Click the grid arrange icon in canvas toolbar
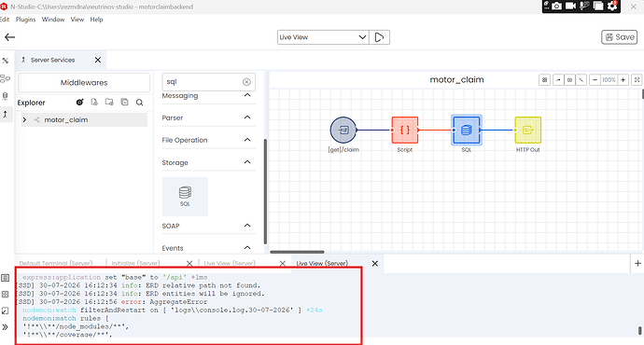644x345 pixels. (545, 80)
